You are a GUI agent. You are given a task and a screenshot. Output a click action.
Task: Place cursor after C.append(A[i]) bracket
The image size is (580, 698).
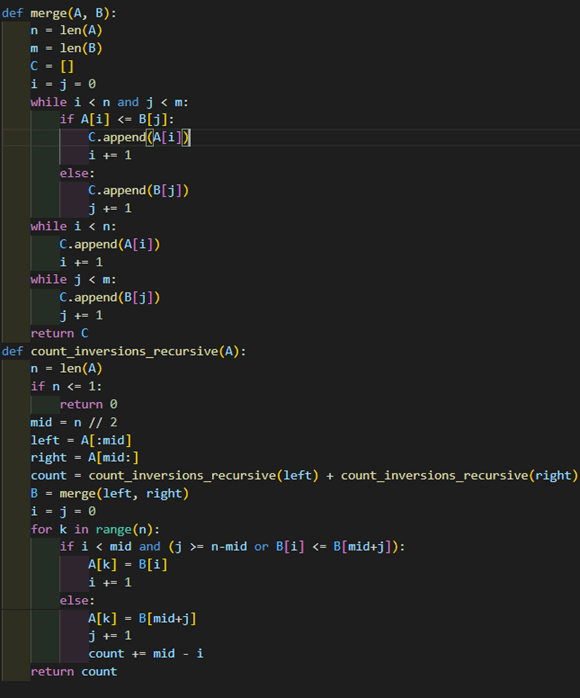tap(190, 138)
